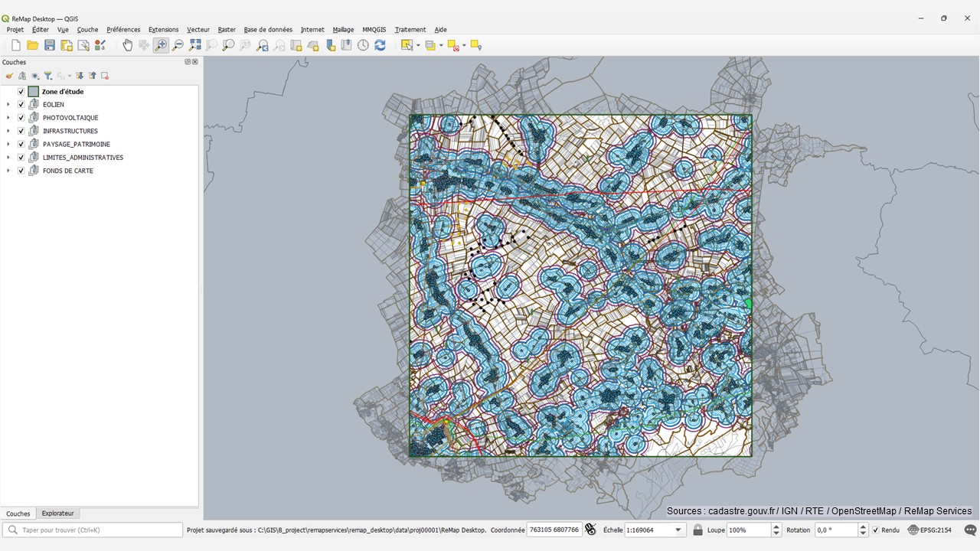
Task: Open the messages log speech bubble
Action: pos(970,530)
